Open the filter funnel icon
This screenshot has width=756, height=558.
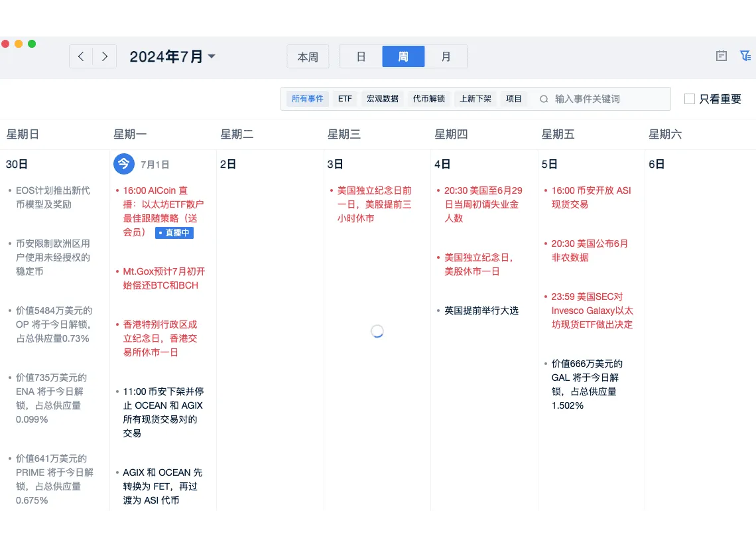(x=745, y=56)
